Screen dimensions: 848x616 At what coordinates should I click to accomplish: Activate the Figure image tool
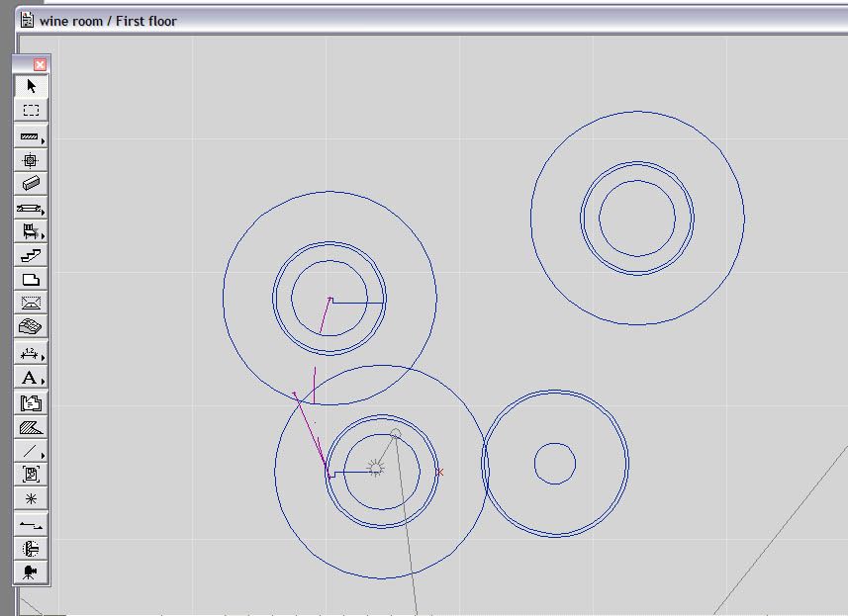tap(31, 474)
